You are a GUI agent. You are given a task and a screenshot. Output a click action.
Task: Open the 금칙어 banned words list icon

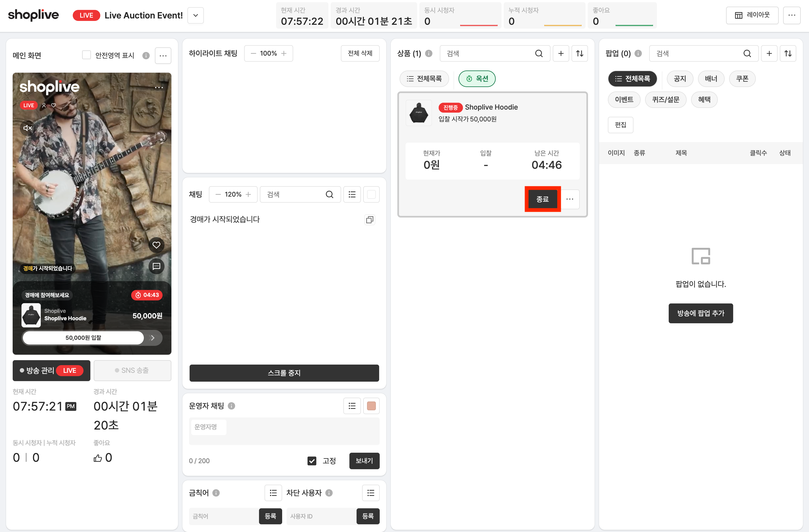[273, 493]
